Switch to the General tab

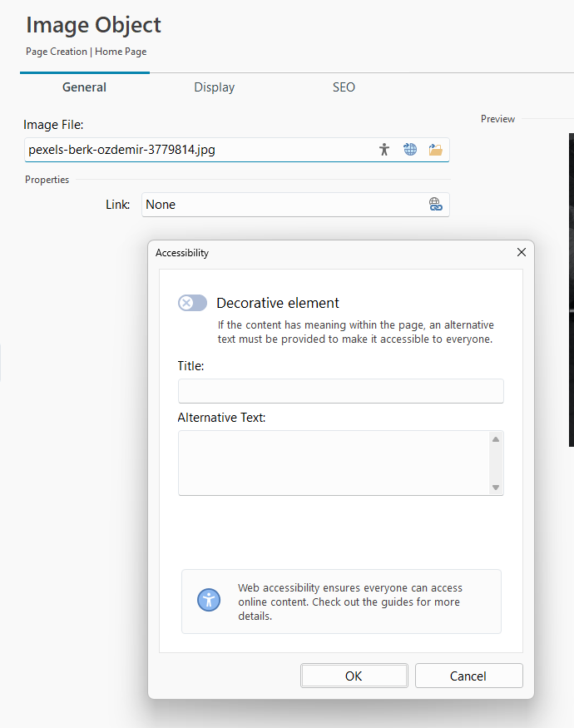(x=84, y=87)
